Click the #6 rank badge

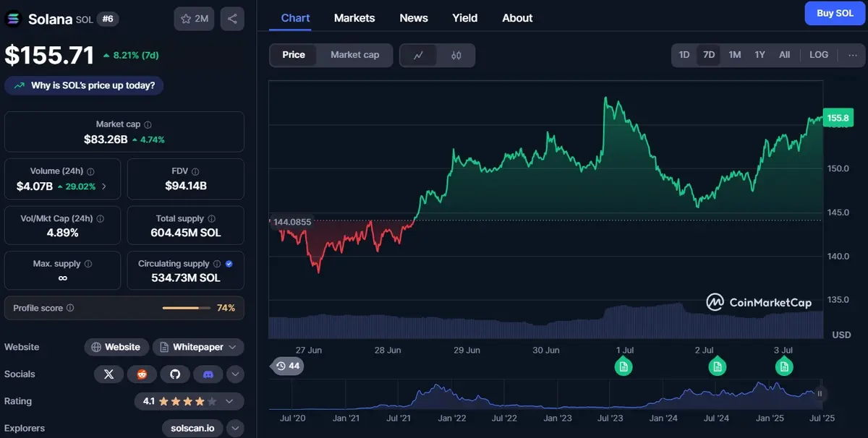click(107, 20)
